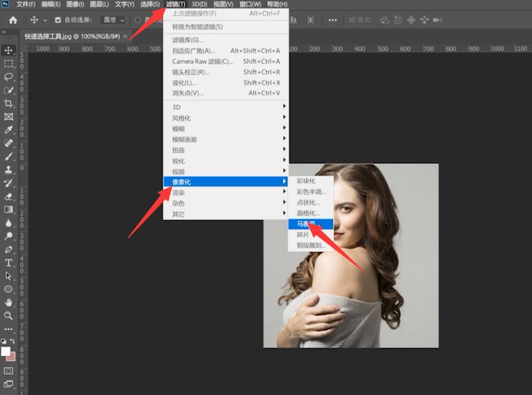The image size is (532, 395).
Task: Close the 快速选择工具.jpg document tab
Action: 125,36
